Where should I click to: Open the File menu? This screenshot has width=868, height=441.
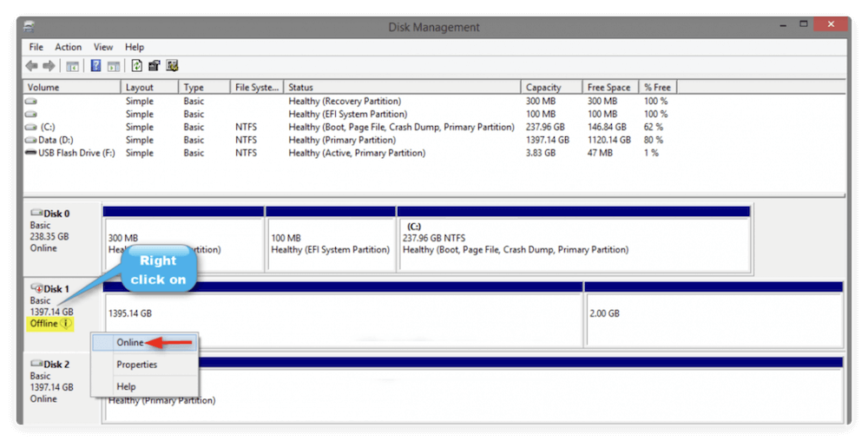click(36, 47)
